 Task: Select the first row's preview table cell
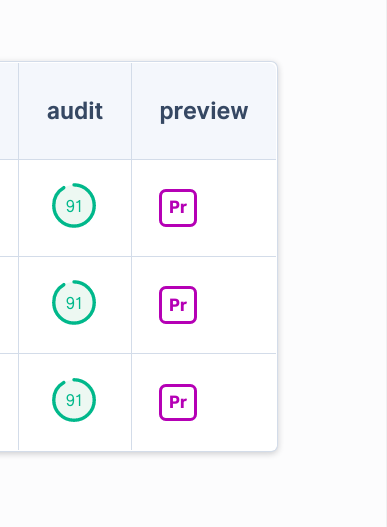click(x=204, y=208)
